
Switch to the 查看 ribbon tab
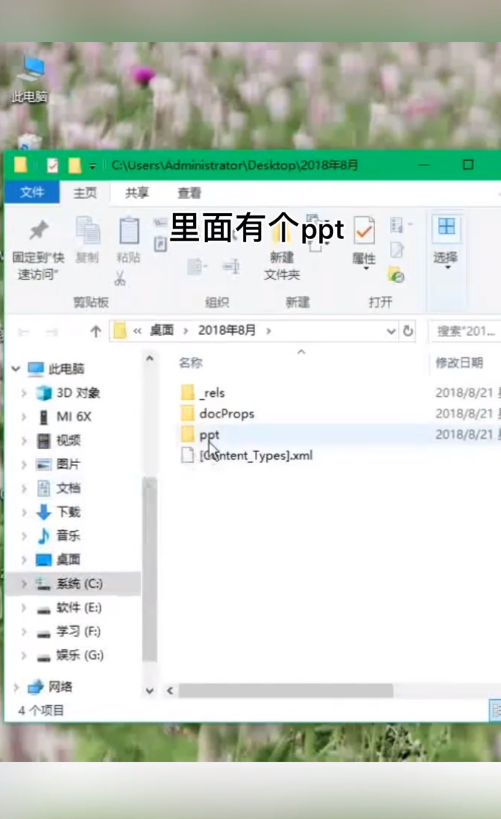[189, 193]
